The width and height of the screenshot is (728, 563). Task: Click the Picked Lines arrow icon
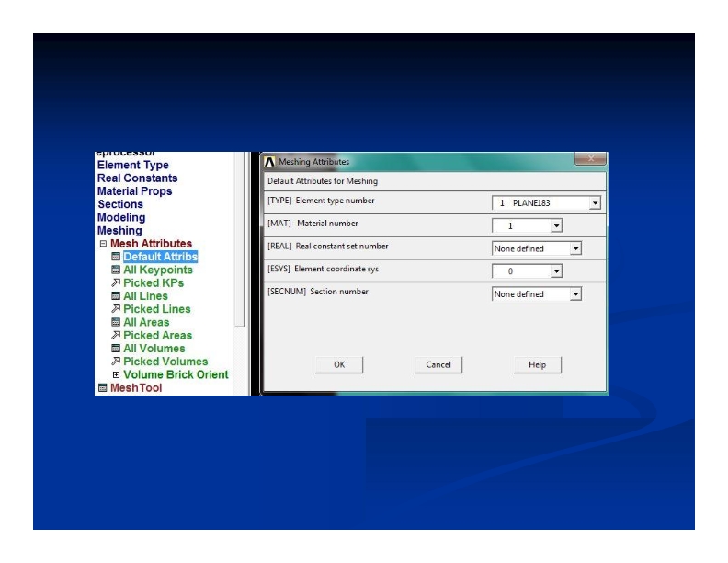pos(116,309)
